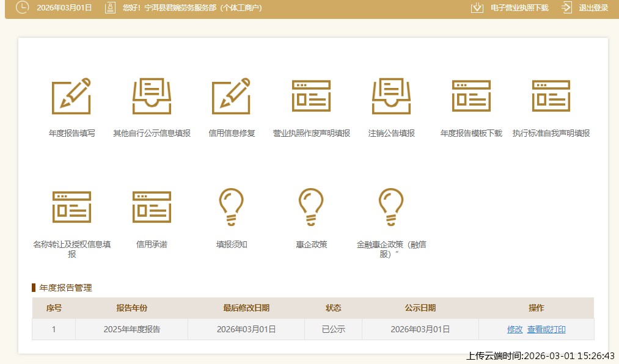The image size is (619, 364).
Task: Click the 金融惠企政策 lightbulb icon
Action: tap(391, 207)
